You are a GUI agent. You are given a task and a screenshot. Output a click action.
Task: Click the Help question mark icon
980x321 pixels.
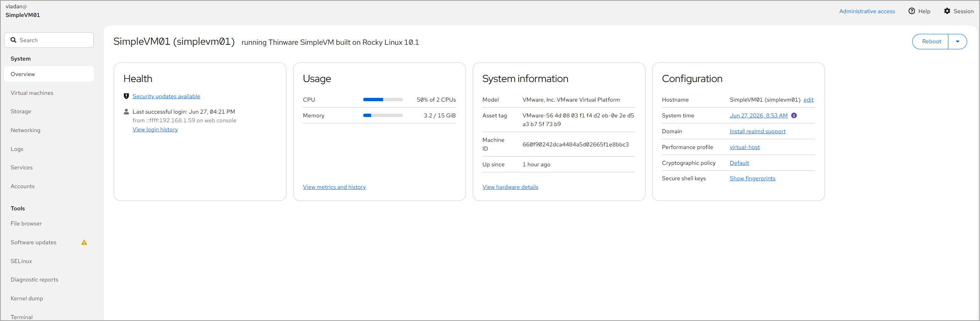(912, 11)
